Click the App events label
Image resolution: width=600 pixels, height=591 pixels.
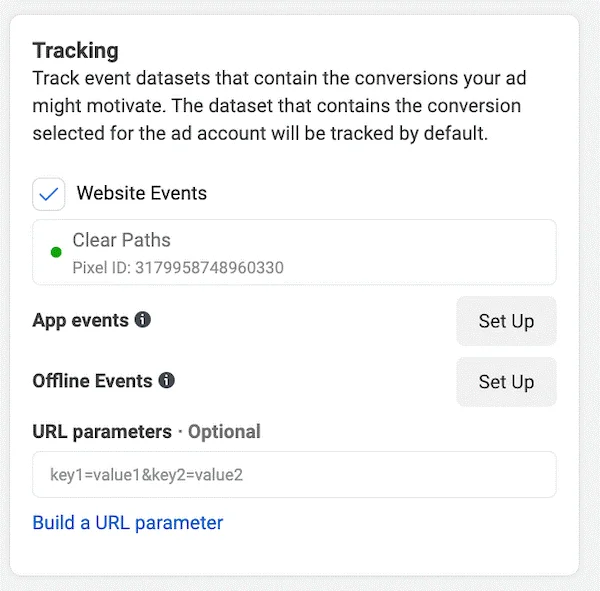[80, 320]
